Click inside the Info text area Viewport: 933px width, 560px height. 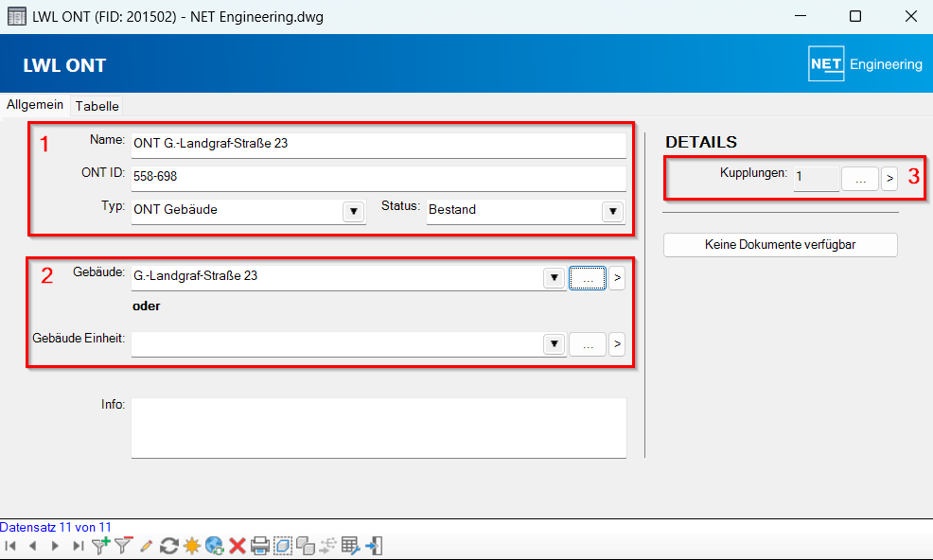378,428
